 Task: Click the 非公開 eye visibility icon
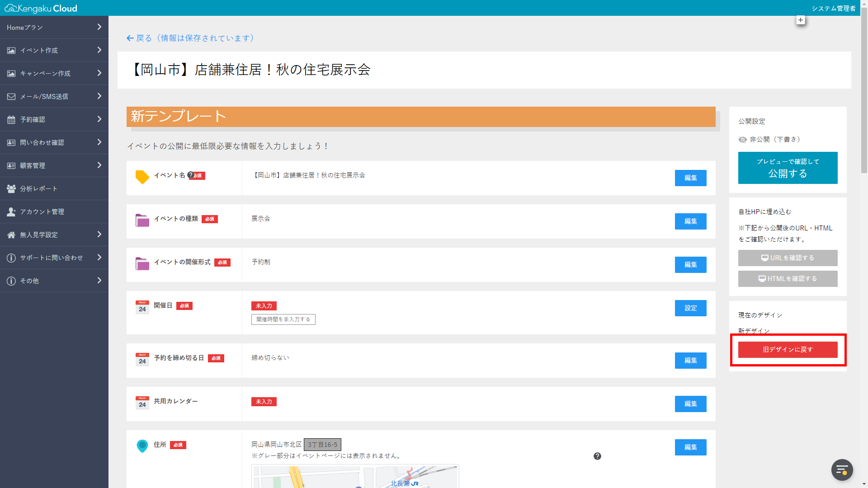(x=742, y=140)
